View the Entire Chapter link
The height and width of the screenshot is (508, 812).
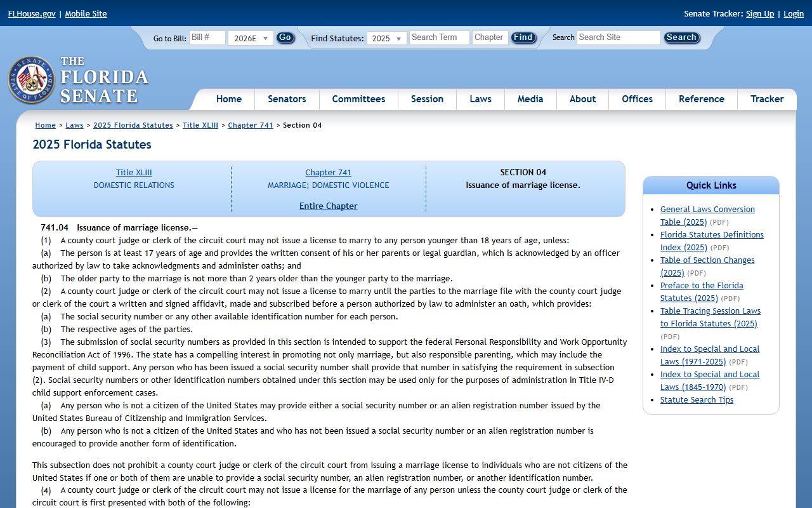pos(329,206)
